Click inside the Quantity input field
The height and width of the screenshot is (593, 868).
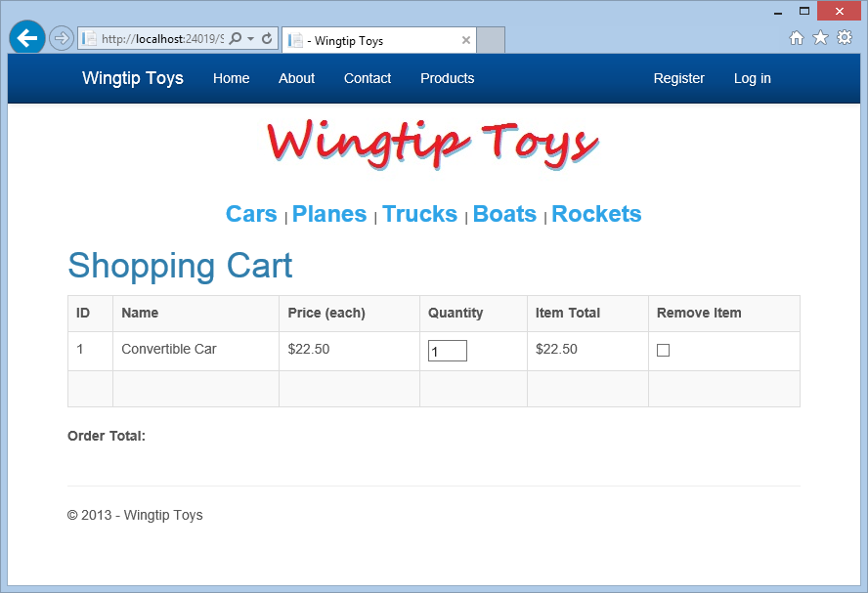(x=447, y=350)
